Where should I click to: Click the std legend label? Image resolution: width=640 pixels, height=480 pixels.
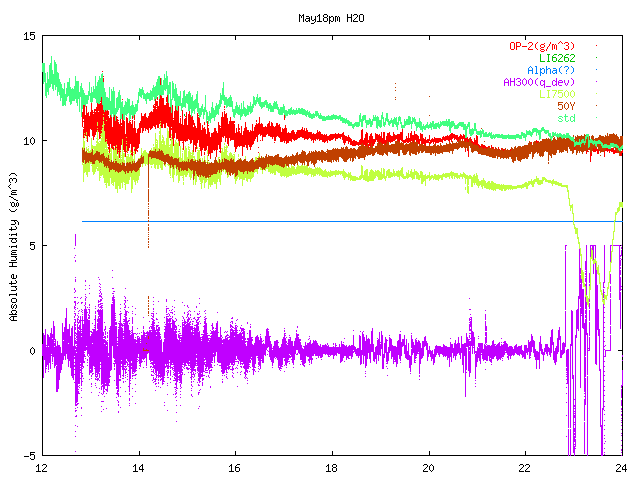pos(566,118)
